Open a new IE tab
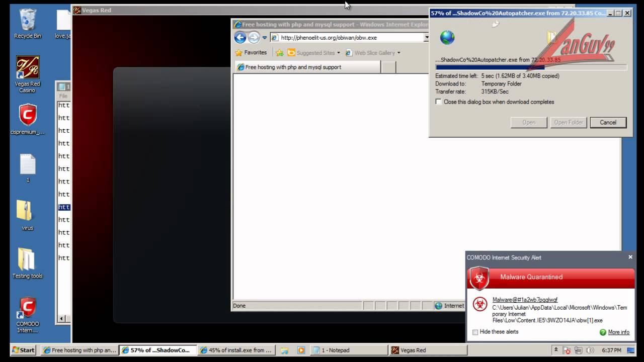 click(388, 67)
